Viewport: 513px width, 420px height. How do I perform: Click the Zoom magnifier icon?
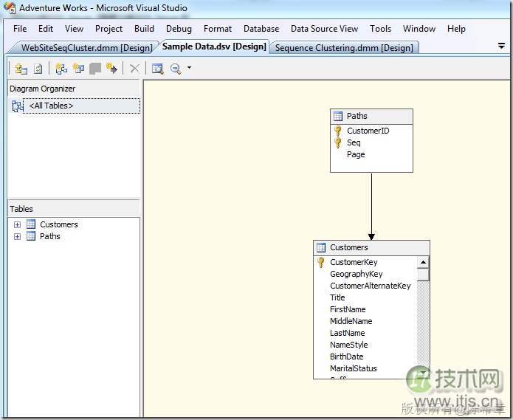176,69
